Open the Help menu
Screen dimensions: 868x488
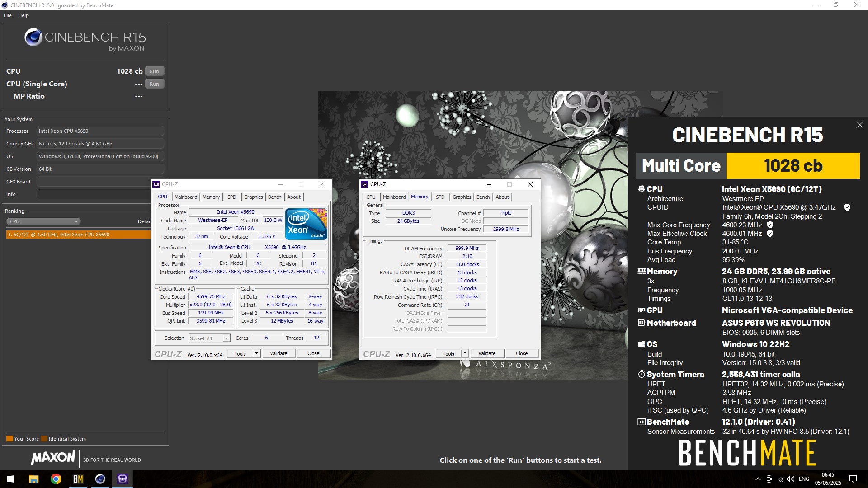tap(24, 15)
